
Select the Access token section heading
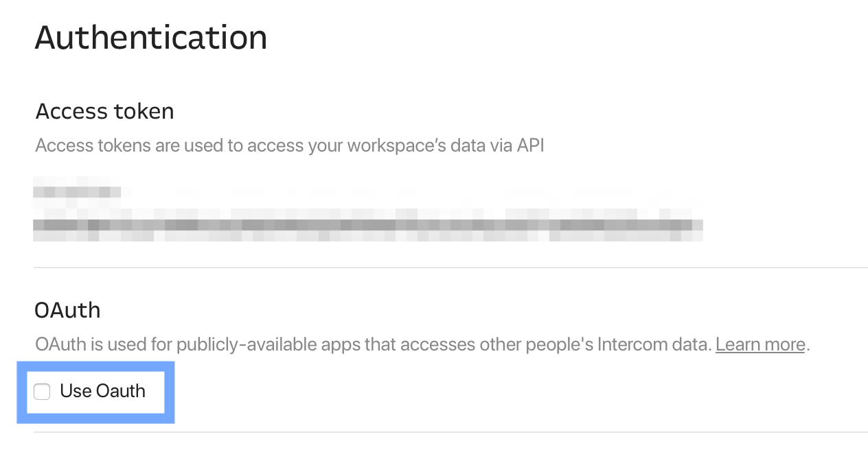tap(104, 111)
